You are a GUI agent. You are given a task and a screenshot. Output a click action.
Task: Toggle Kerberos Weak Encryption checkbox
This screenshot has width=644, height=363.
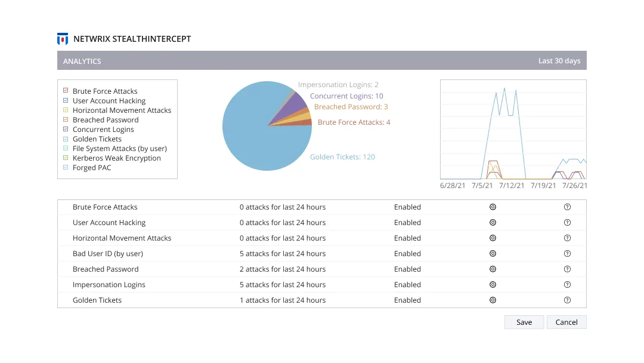point(66,158)
